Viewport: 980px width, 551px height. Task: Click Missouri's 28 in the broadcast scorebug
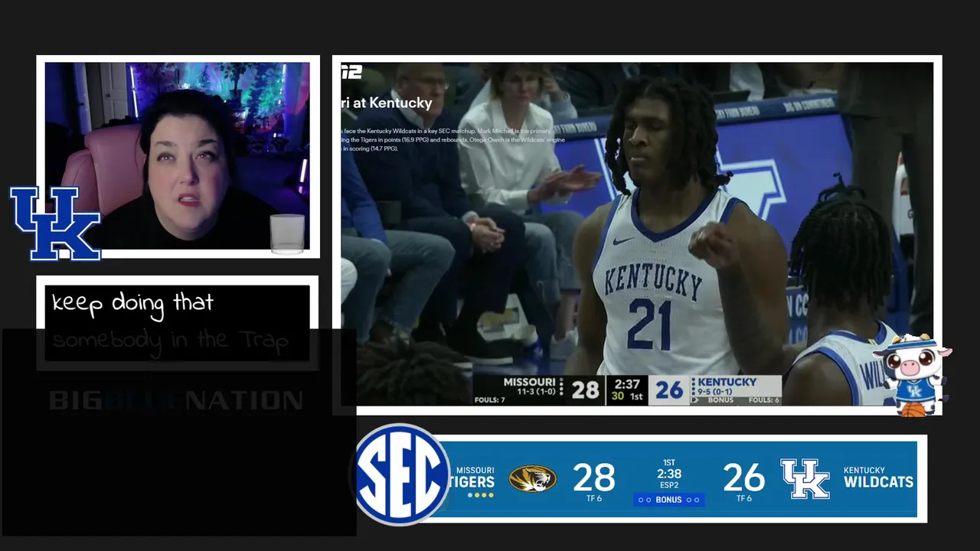click(585, 390)
